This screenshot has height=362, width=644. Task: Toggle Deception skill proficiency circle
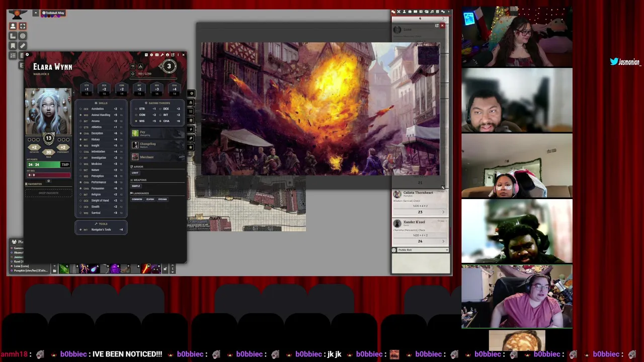click(80, 133)
